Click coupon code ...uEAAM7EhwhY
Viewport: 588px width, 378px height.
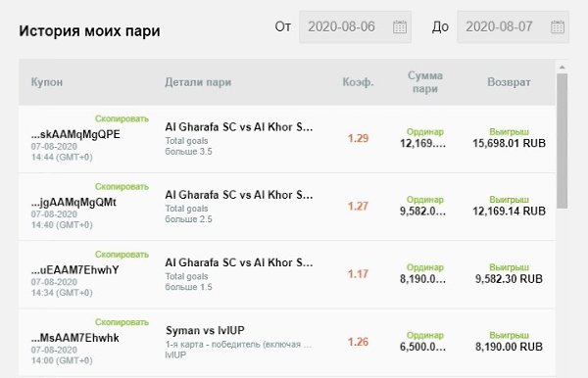(x=75, y=270)
